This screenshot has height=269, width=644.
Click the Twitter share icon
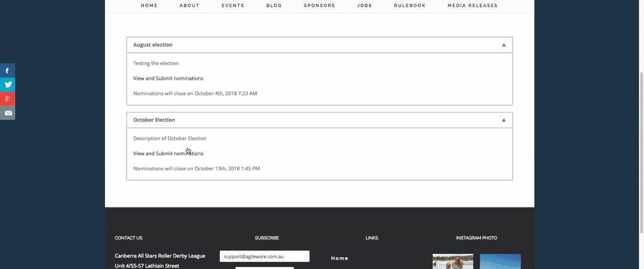pyautogui.click(x=8, y=85)
